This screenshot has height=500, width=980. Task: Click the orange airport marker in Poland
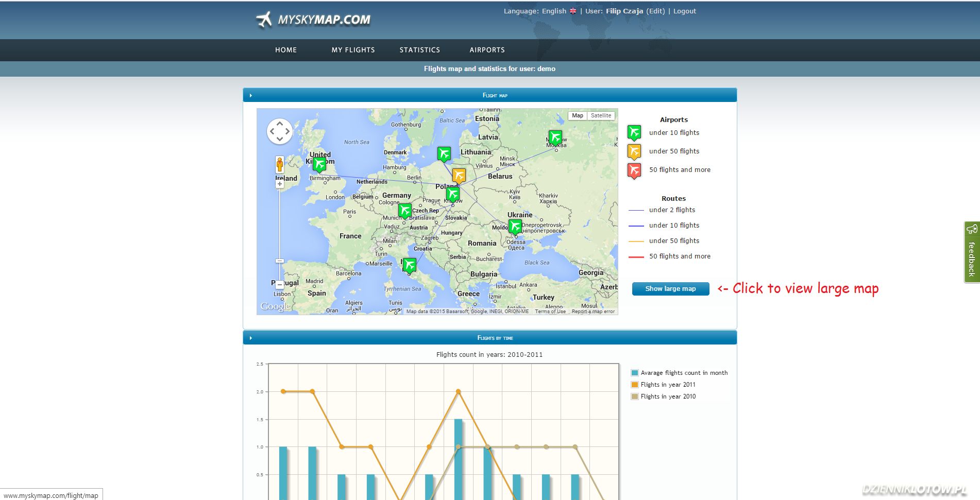point(459,176)
